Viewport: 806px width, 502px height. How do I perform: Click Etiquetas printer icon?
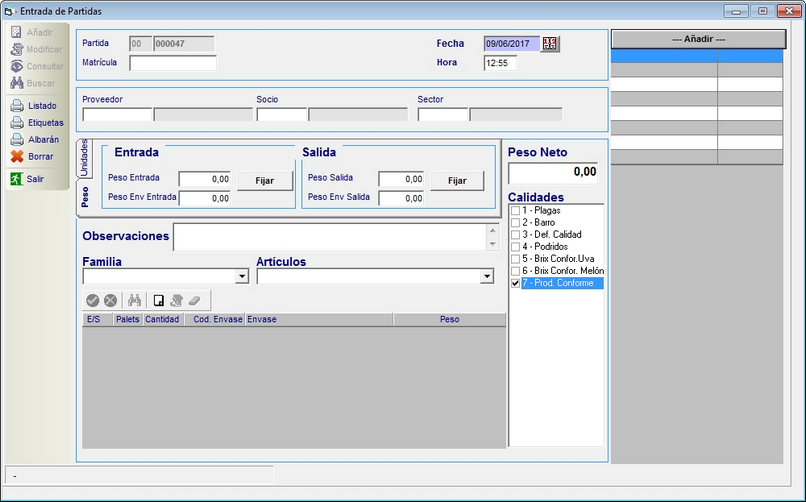(x=17, y=123)
